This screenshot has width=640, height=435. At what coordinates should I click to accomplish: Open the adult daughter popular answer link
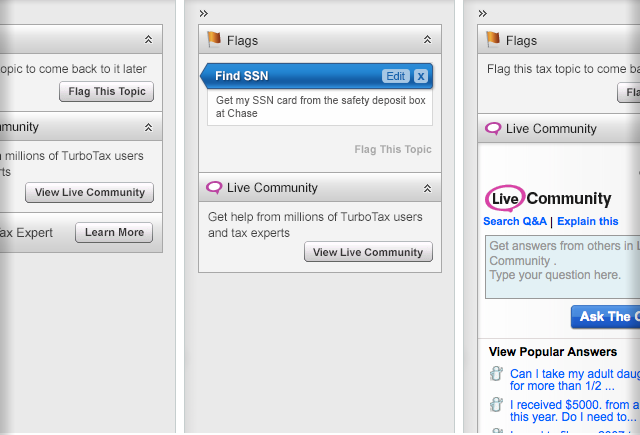(575, 380)
